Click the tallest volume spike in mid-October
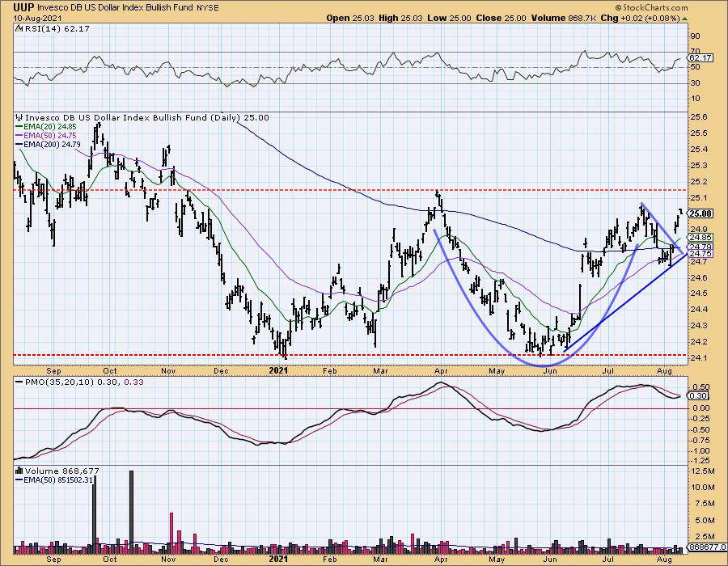This screenshot has height=566, width=728. [131, 512]
